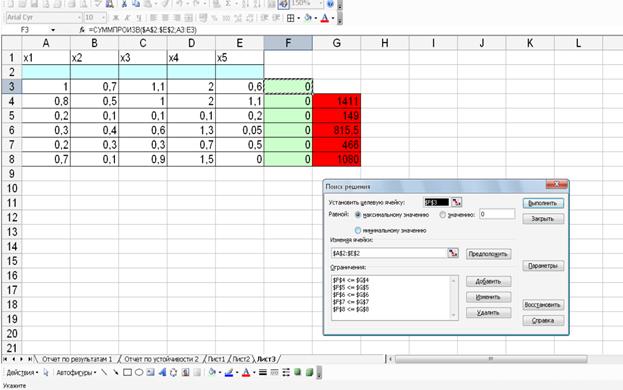Image resolution: width=623 pixels, height=390 pixels.
Task: Click the changing cells input field
Action: (x=389, y=253)
